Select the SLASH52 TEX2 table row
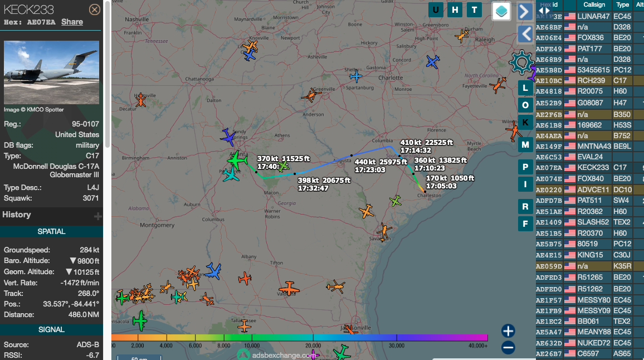 pos(590,222)
